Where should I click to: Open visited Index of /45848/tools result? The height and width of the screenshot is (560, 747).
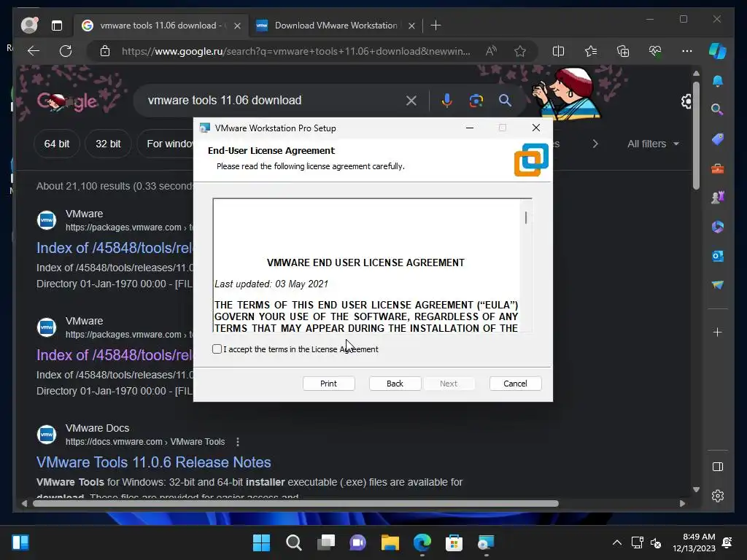pyautogui.click(x=115, y=355)
